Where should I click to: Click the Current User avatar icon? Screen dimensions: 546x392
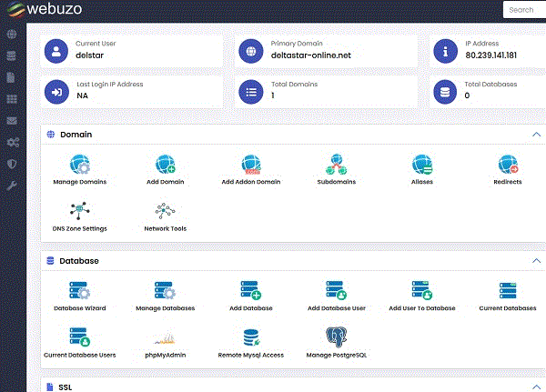56,51
